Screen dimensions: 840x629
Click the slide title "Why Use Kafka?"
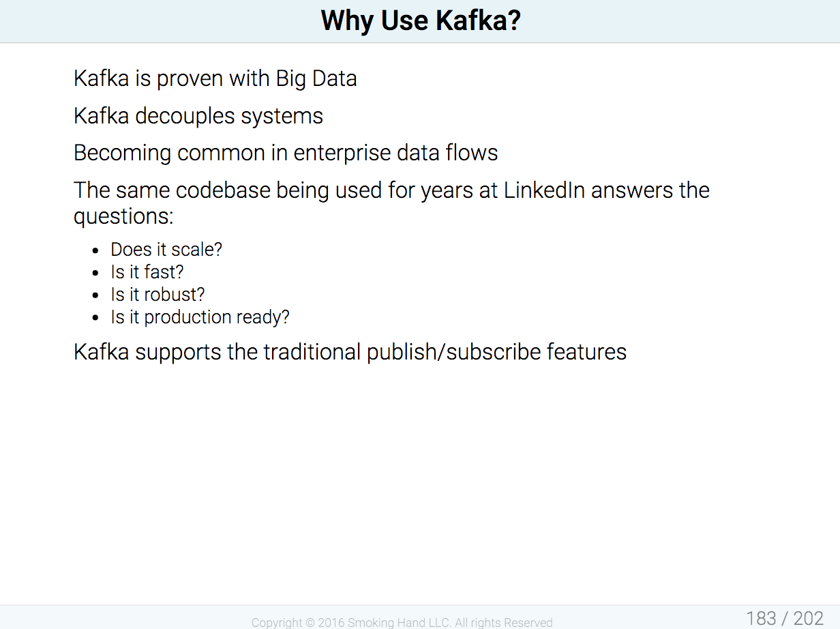point(421,21)
